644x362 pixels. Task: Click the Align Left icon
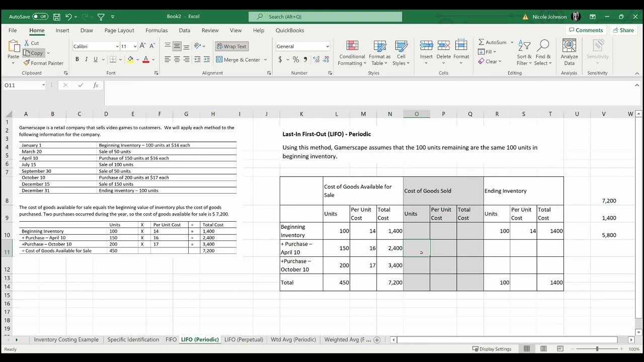click(168, 59)
